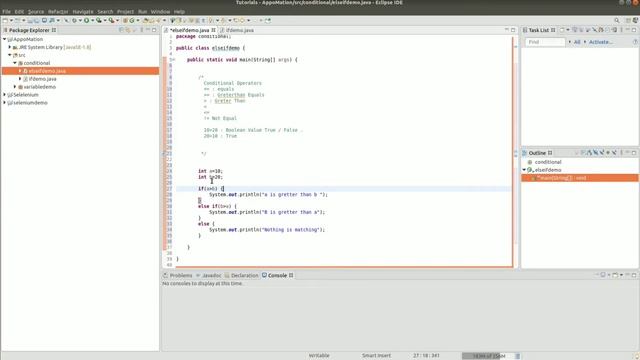Open the Outline view menu icon

(x=621, y=153)
